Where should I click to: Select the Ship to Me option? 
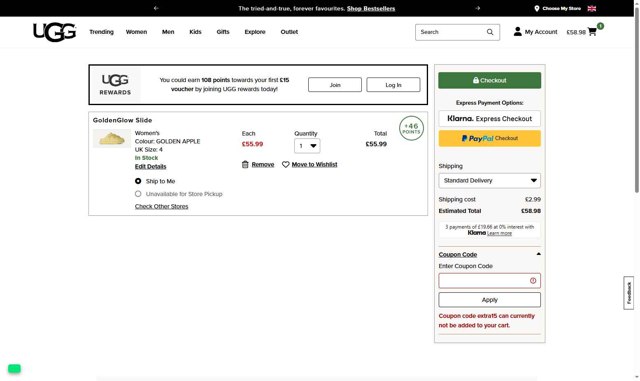138,181
